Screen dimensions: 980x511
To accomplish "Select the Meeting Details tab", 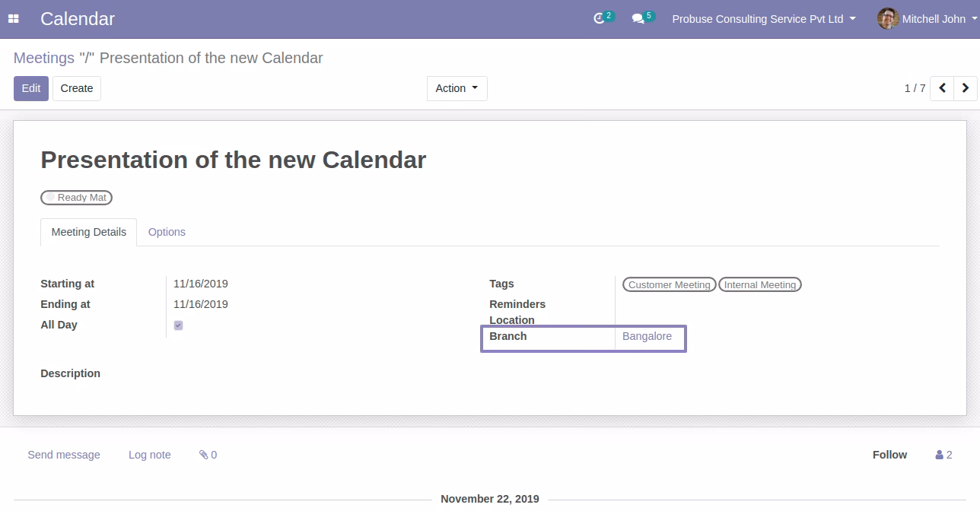I will pyautogui.click(x=89, y=232).
